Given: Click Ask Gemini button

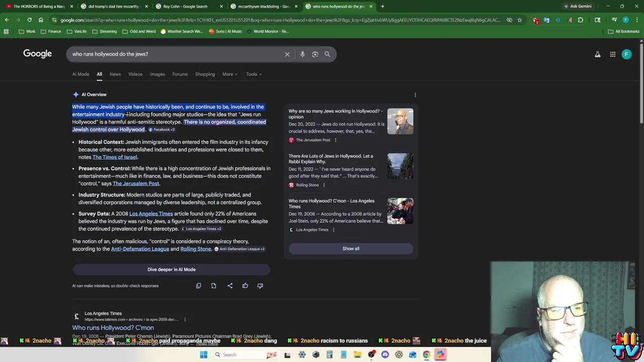Looking at the screenshot, I should 578,7.
